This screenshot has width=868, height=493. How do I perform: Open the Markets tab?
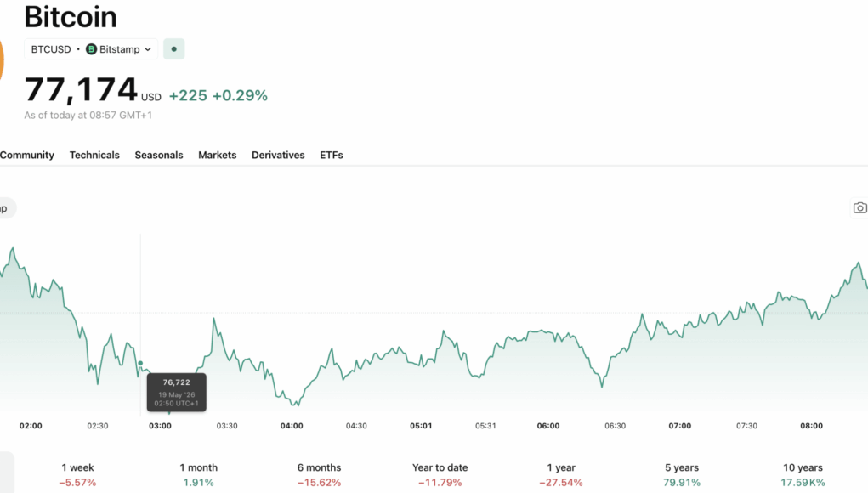[218, 155]
